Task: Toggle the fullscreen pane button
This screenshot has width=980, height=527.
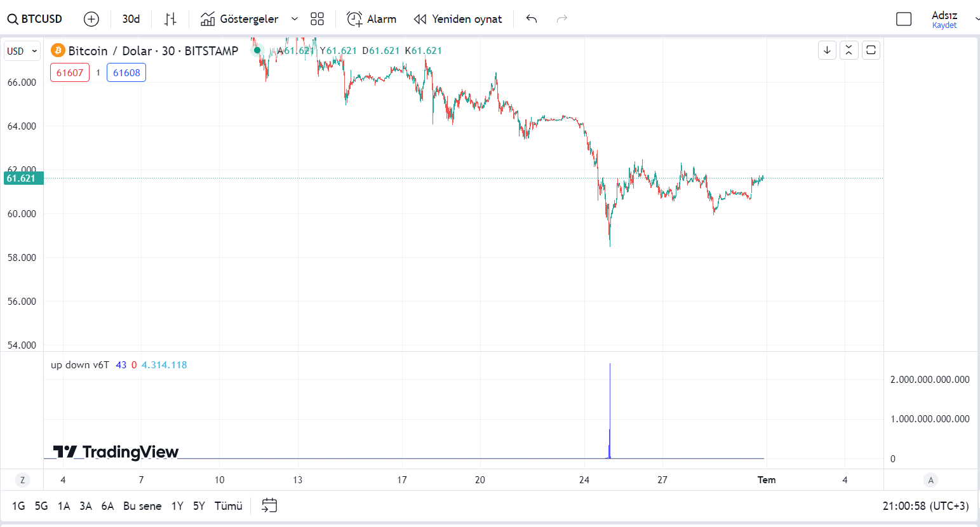Action: [x=871, y=50]
